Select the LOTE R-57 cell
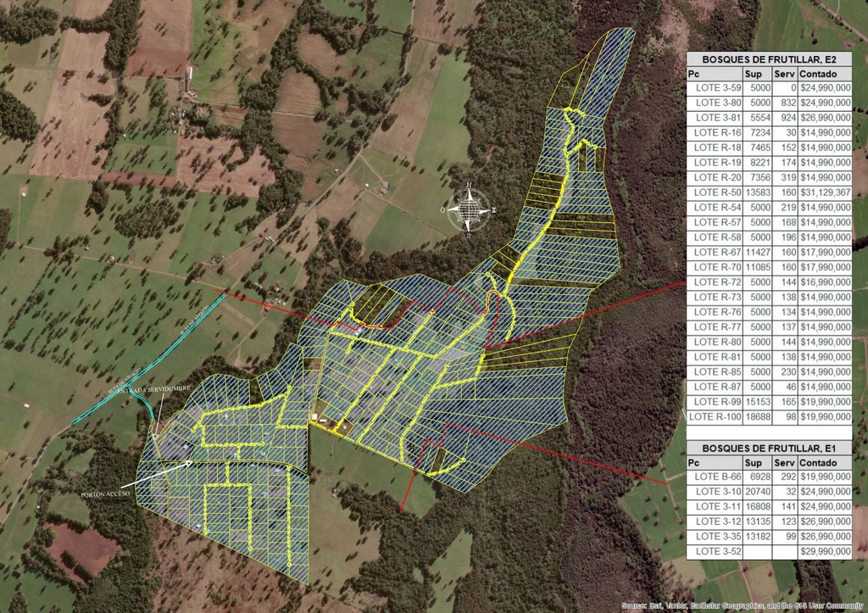This screenshot has width=868, height=613. (715, 223)
